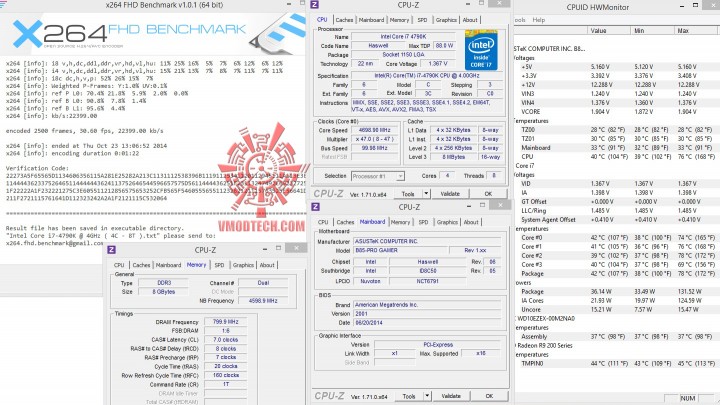Close the CPU-Z Memory window

pyautogui.click(x=296, y=248)
